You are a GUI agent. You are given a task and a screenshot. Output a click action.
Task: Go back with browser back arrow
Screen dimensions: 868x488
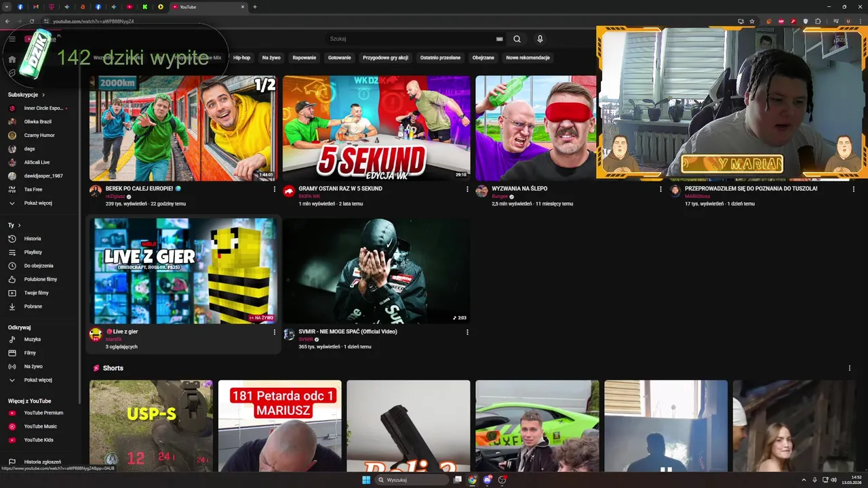[7, 21]
